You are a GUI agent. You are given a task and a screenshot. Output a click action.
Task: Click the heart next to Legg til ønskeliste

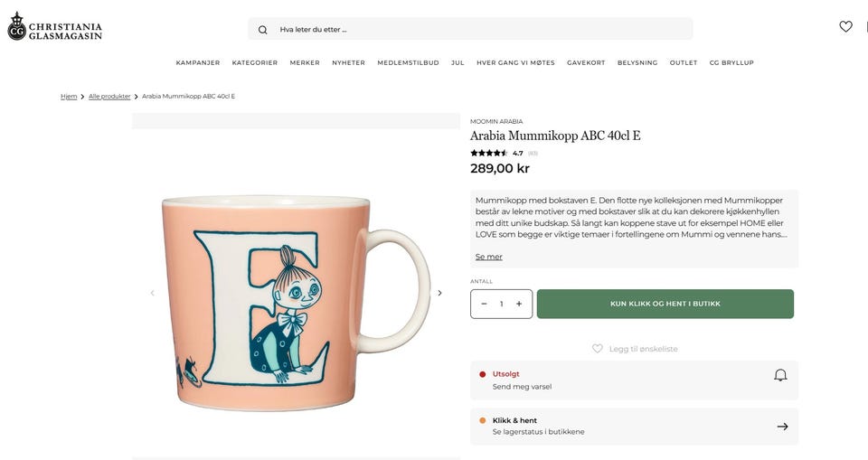598,349
